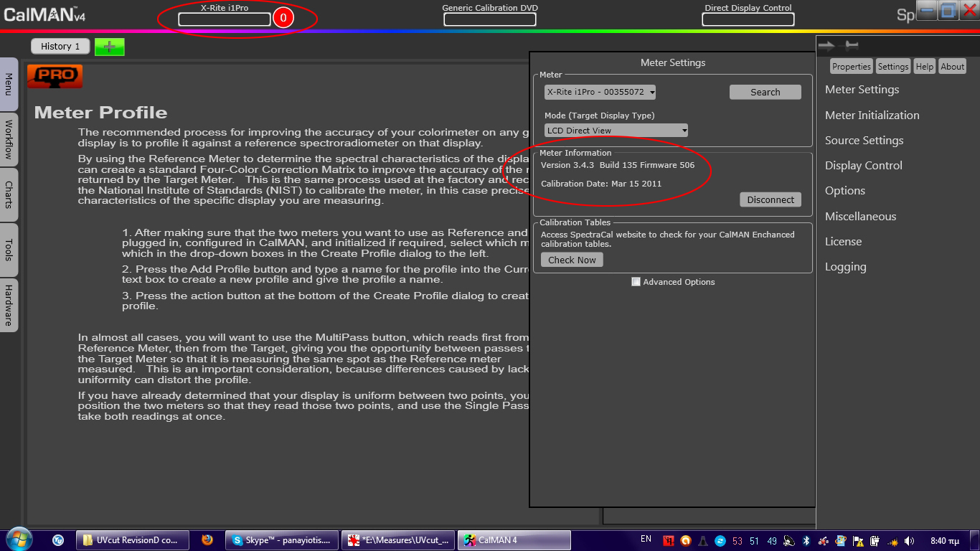Open Meter Initialization in the side menu
Image resolution: width=980 pixels, height=551 pixels.
872,115
